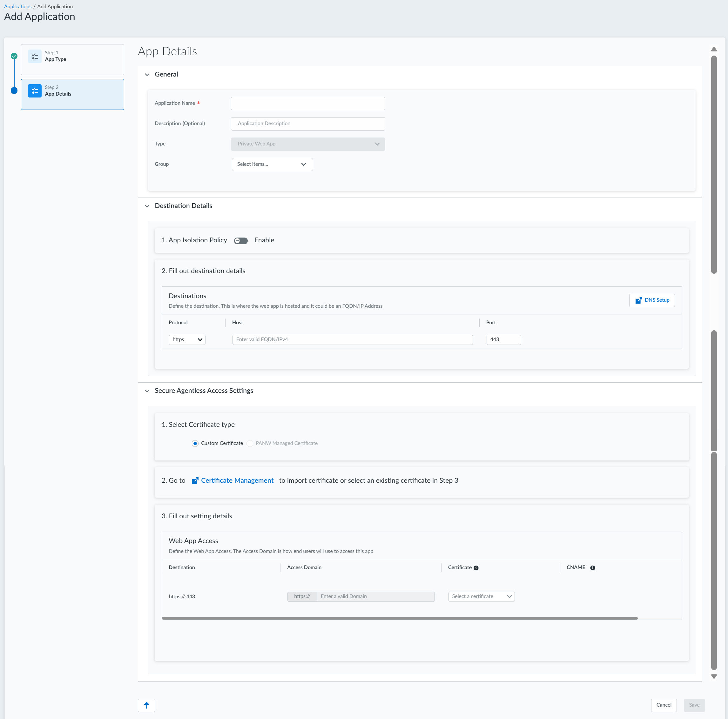Click the DNS Setup button

[652, 300]
